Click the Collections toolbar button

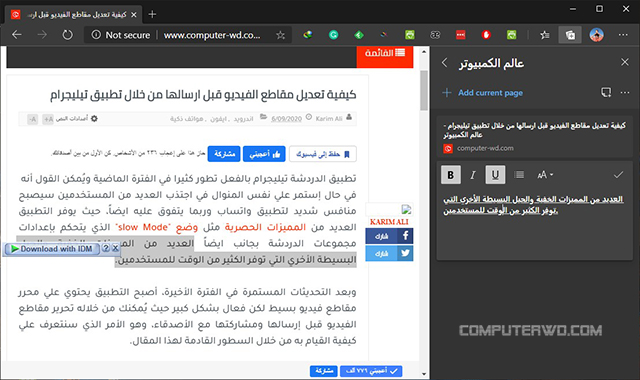pyautogui.click(x=570, y=35)
